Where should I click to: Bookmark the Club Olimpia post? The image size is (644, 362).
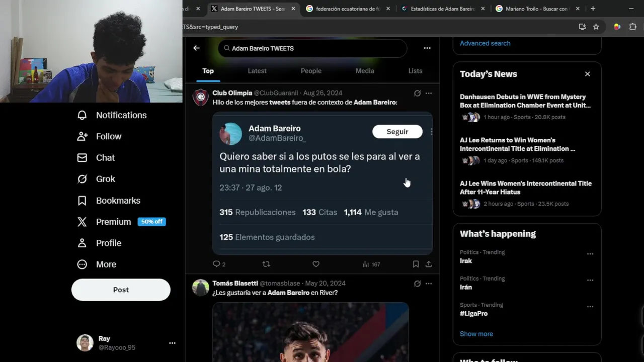pyautogui.click(x=416, y=264)
